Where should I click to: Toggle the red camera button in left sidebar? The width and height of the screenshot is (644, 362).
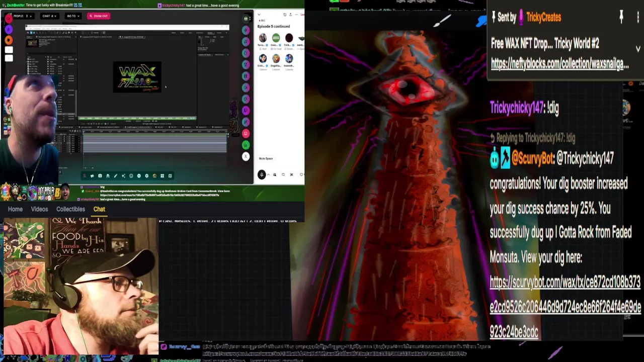coord(9,19)
